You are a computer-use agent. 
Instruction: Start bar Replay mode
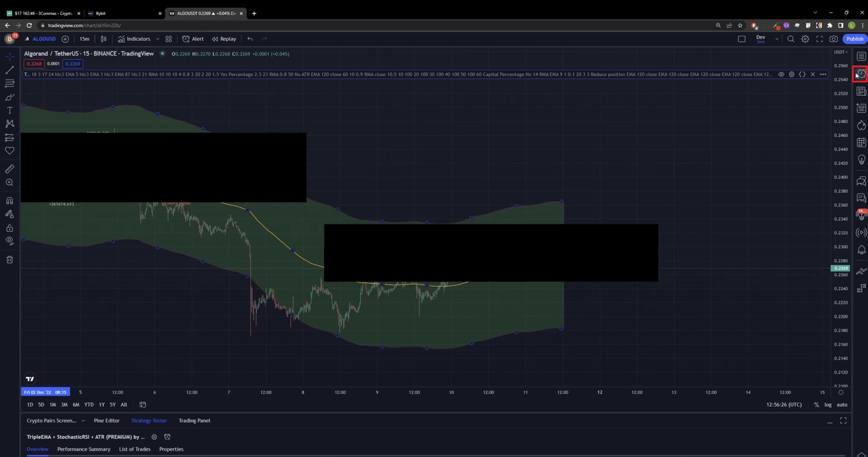224,39
